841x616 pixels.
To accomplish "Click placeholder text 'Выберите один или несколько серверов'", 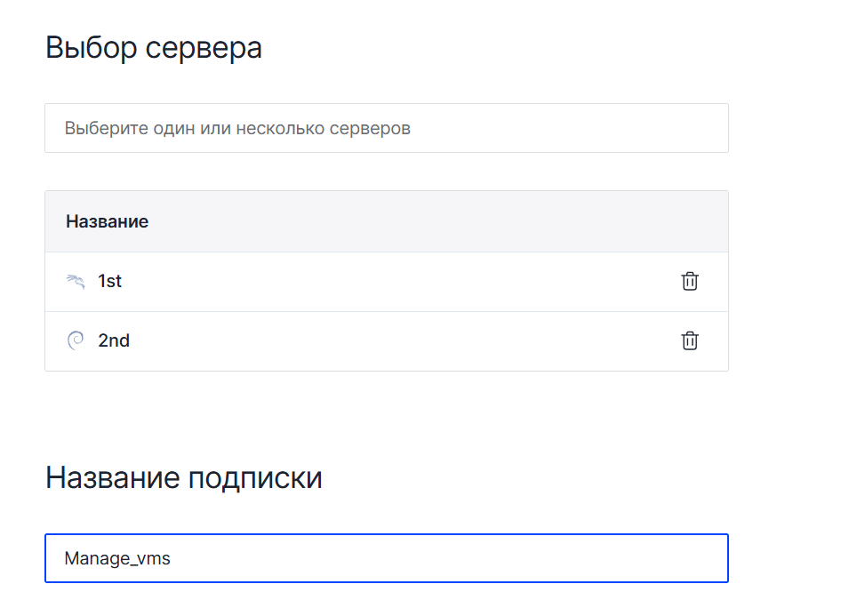I will (x=237, y=128).
